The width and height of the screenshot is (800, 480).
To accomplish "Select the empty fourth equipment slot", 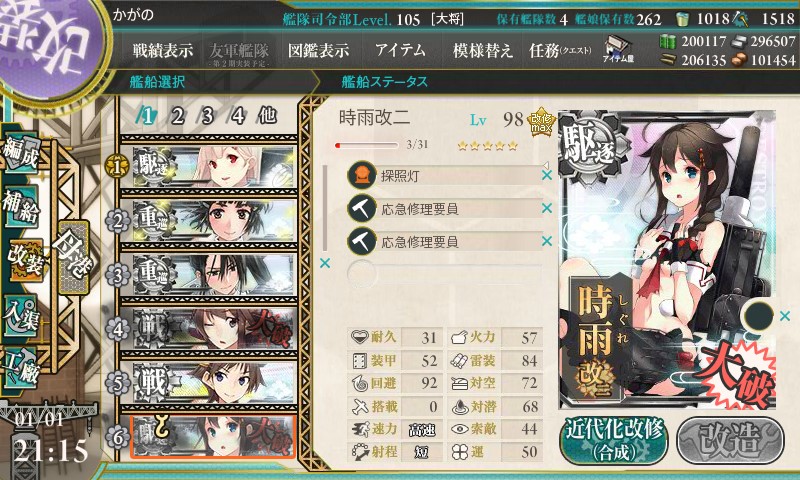I will pyautogui.click(x=444, y=274).
